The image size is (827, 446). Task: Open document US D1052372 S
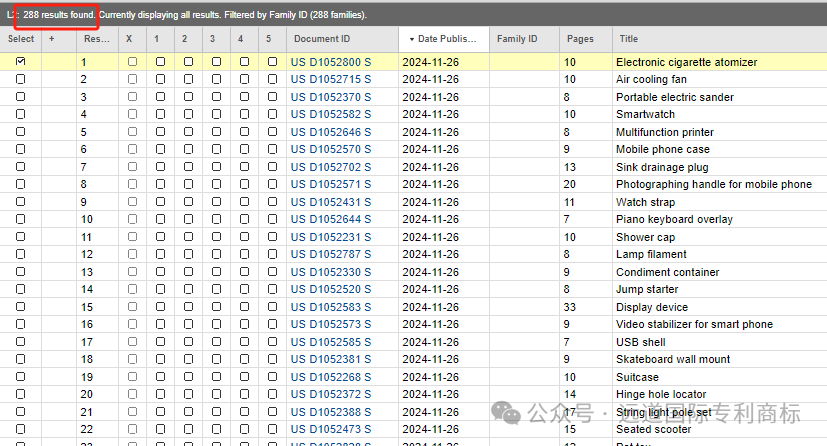click(x=331, y=394)
